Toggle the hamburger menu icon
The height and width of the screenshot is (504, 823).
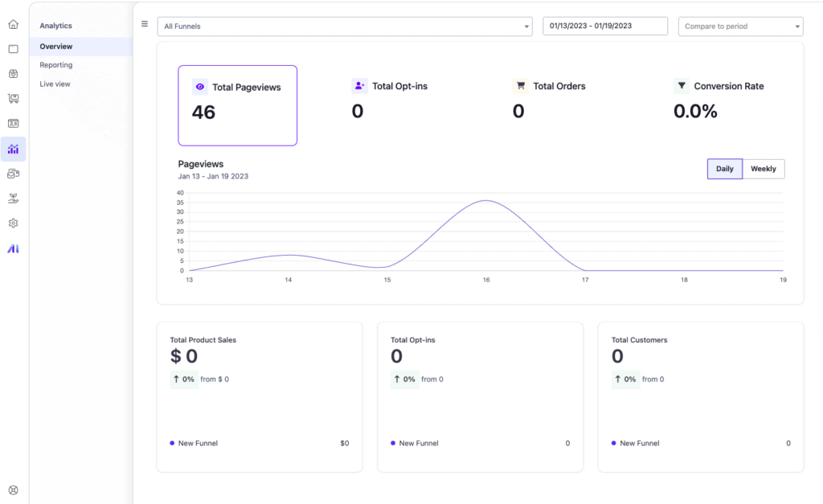145,23
